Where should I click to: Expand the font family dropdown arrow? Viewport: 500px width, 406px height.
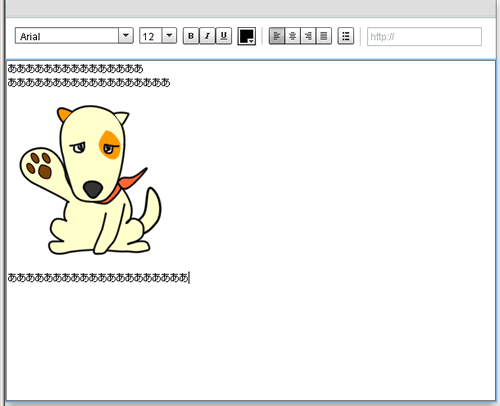[x=126, y=36]
